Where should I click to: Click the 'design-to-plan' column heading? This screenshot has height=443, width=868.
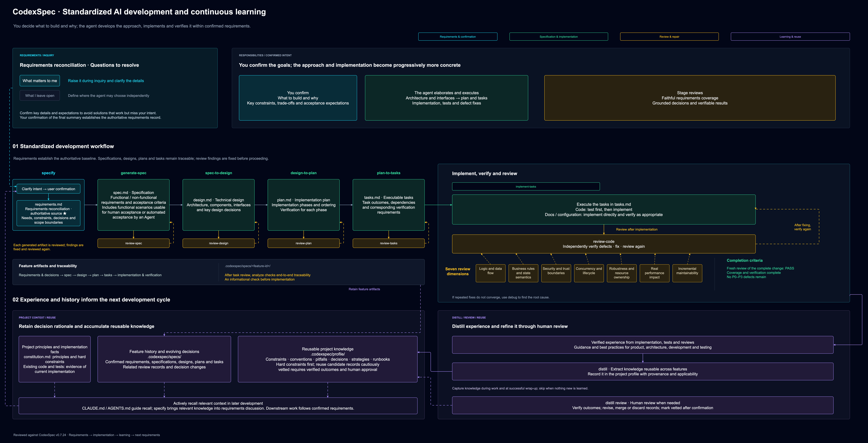[304, 173]
